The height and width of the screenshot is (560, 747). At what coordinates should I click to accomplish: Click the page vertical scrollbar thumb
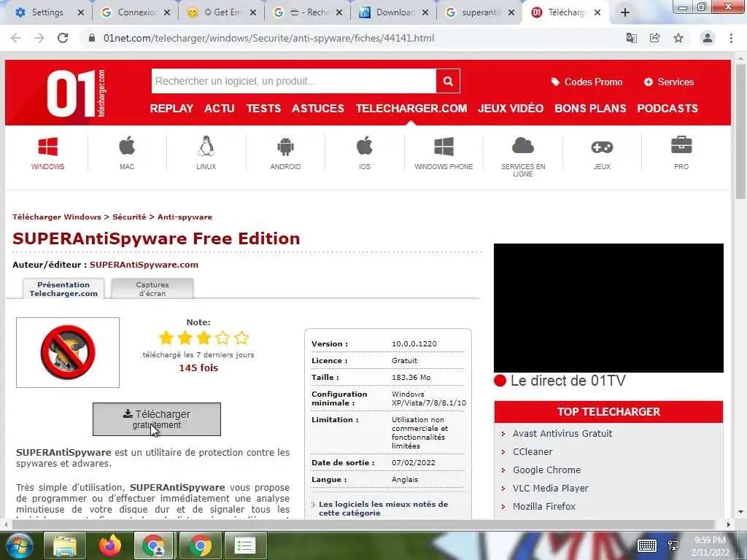[x=740, y=131]
